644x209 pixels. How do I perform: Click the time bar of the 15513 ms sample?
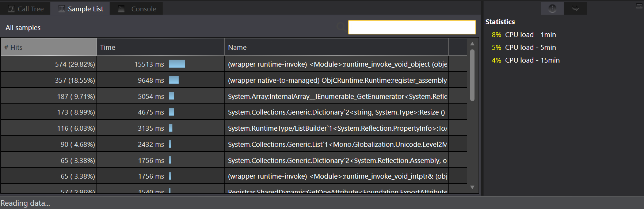click(177, 64)
